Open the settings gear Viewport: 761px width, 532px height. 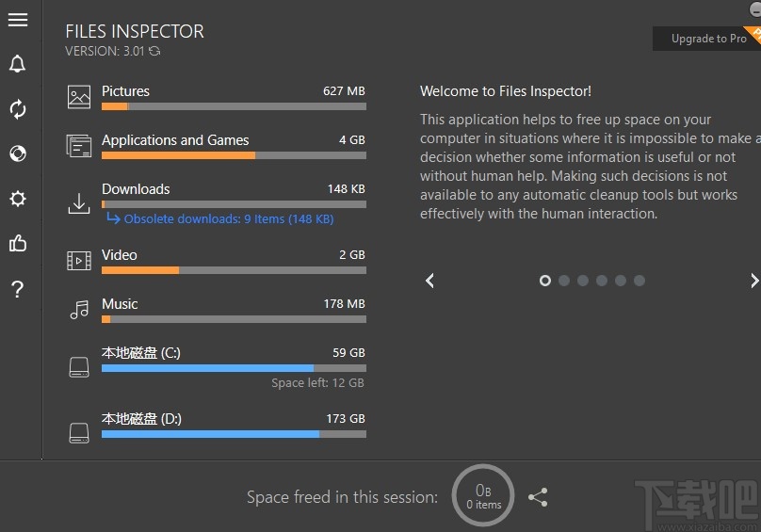pyautogui.click(x=17, y=199)
